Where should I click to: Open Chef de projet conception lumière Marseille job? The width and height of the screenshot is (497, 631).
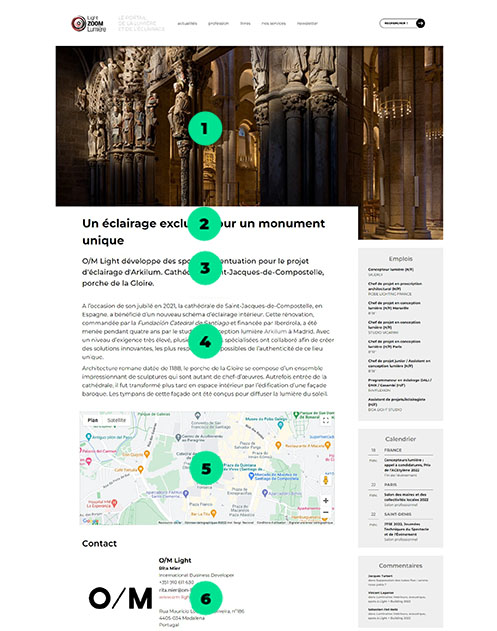394,305
